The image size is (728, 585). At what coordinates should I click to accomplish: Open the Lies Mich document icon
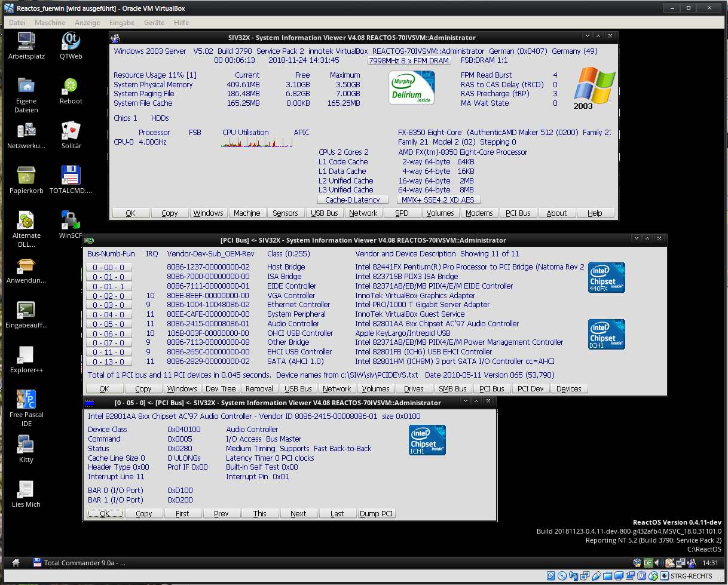coord(26,489)
